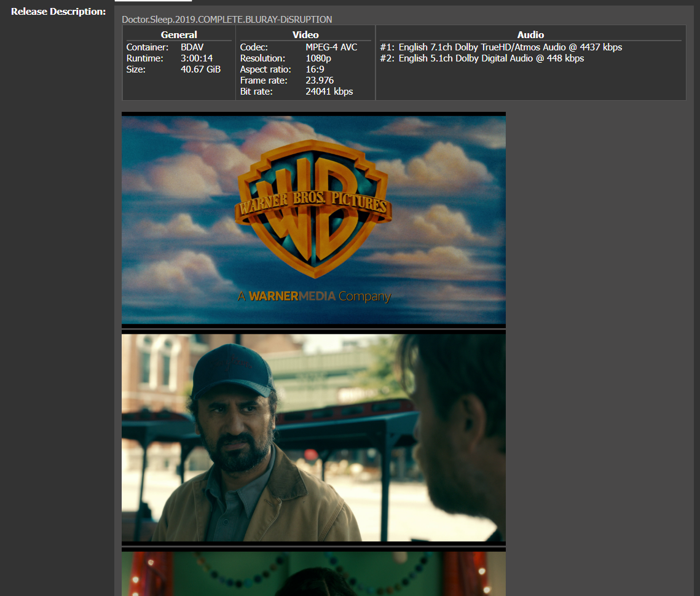The width and height of the screenshot is (700, 596).
Task: Click the Bit rate label
Action: [256, 92]
